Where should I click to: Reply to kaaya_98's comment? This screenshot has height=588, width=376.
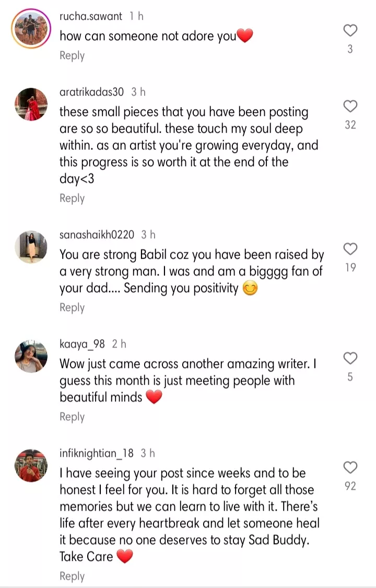tap(72, 417)
